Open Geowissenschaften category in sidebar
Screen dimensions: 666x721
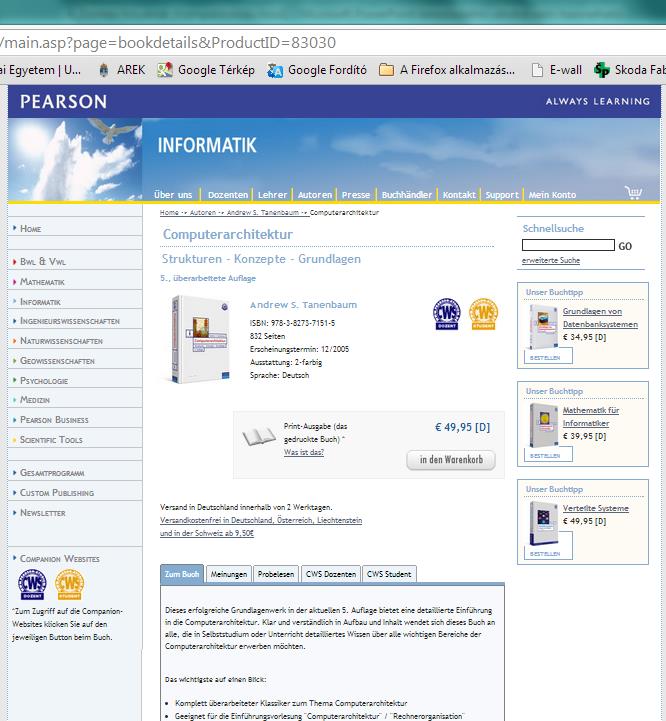click(x=57, y=361)
